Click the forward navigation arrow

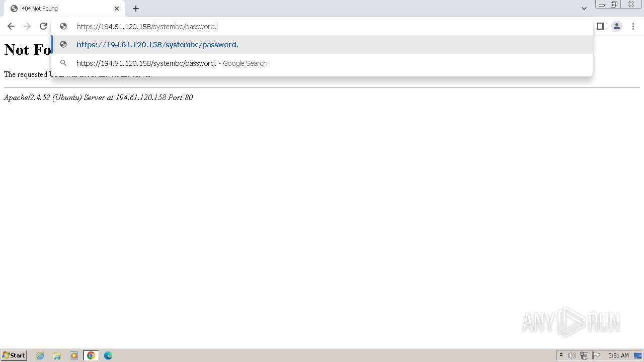[27, 26]
